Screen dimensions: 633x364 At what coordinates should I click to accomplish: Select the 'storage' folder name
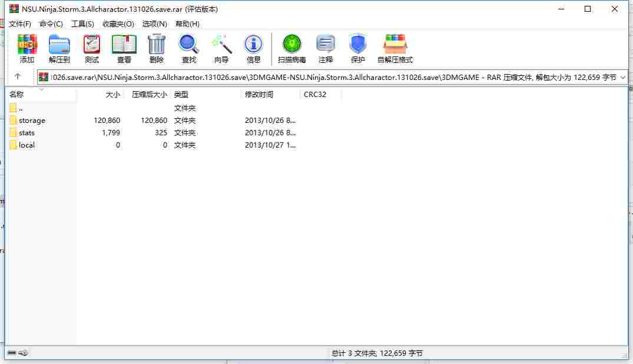coord(32,121)
